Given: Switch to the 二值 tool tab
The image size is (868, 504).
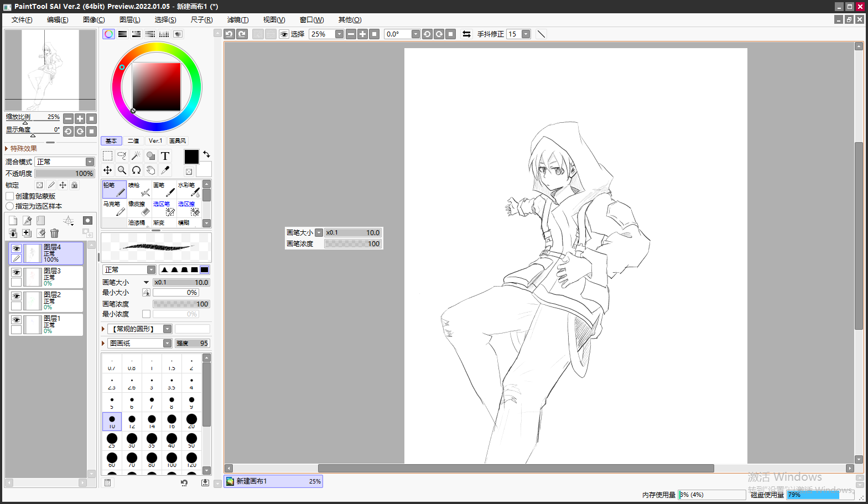Looking at the screenshot, I should tap(133, 141).
